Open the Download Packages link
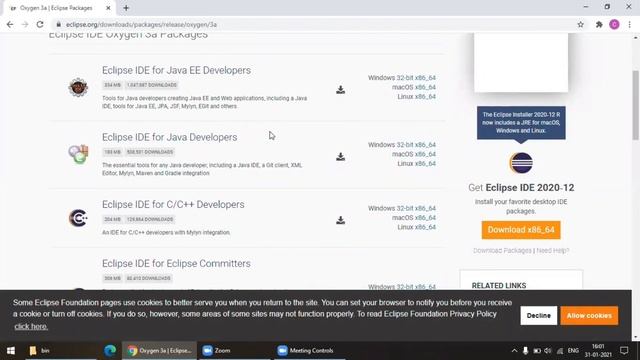 (x=502, y=250)
